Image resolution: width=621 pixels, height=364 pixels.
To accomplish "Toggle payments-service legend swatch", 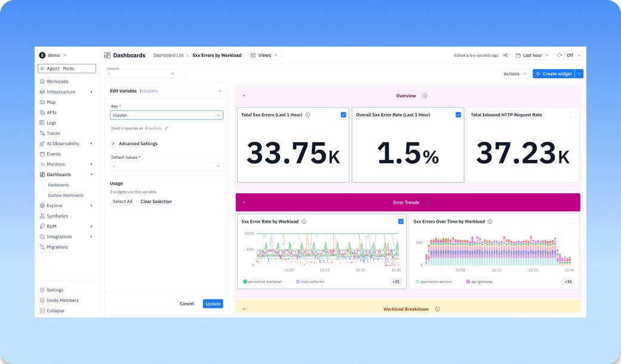I will (417, 282).
